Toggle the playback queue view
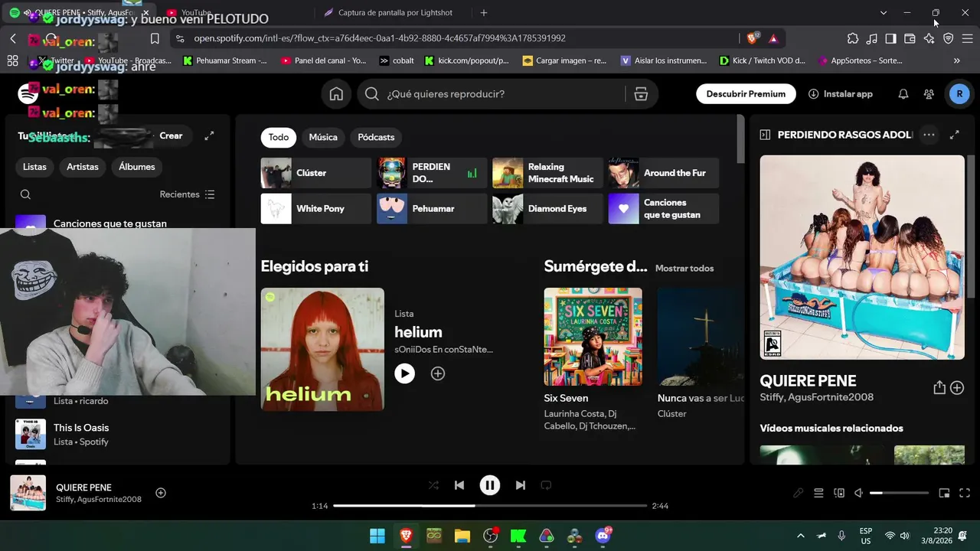Screen dimensions: 980x551 [x=818, y=494]
